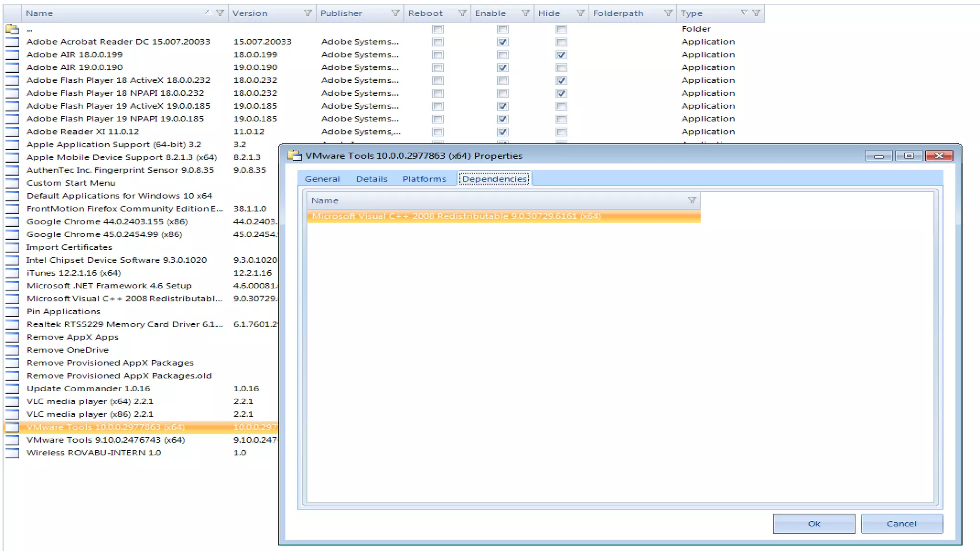This screenshot has width=980, height=551.
Task: Open the Name column filter
Action: pyautogui.click(x=220, y=13)
